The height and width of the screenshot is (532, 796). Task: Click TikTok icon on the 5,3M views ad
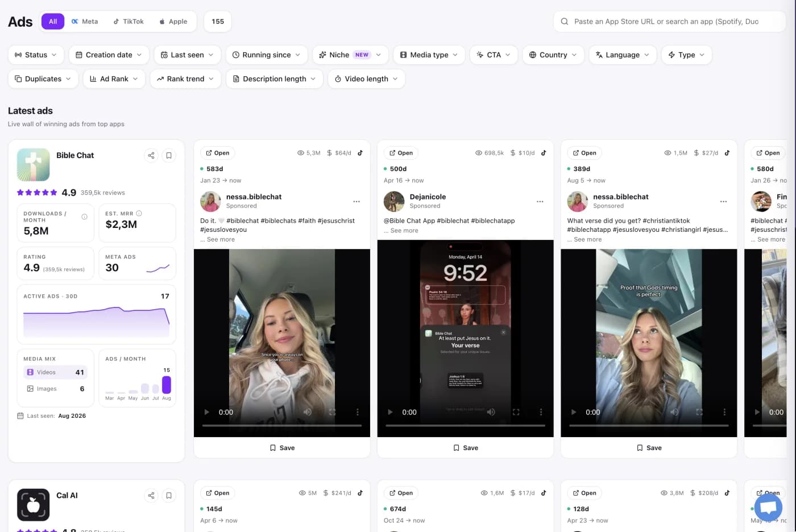360,153
